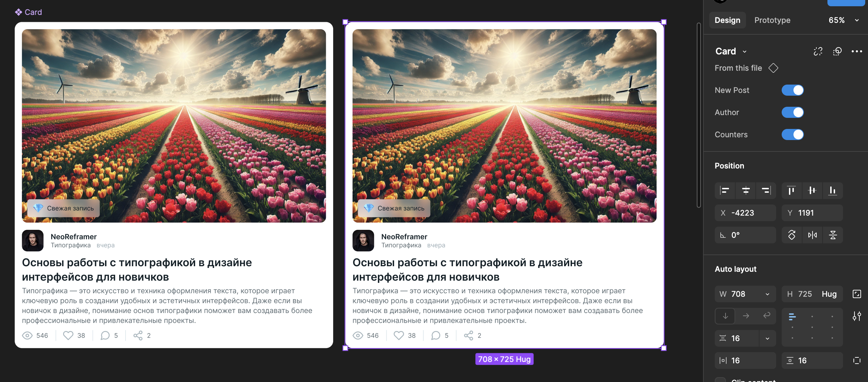Align top edges icon

coord(791,190)
